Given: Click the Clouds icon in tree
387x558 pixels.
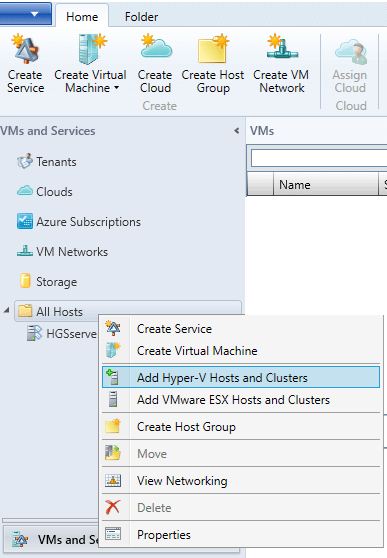Looking at the screenshot, I should pyautogui.click(x=25, y=191).
